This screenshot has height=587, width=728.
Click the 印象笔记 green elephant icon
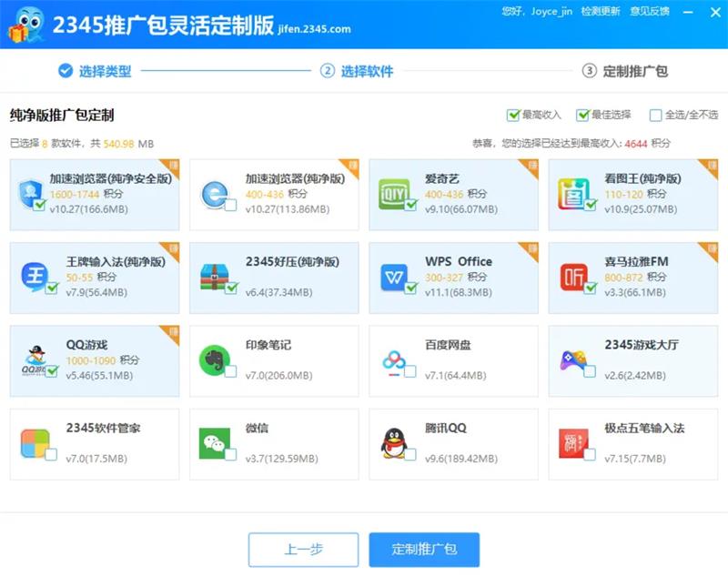tap(215, 359)
